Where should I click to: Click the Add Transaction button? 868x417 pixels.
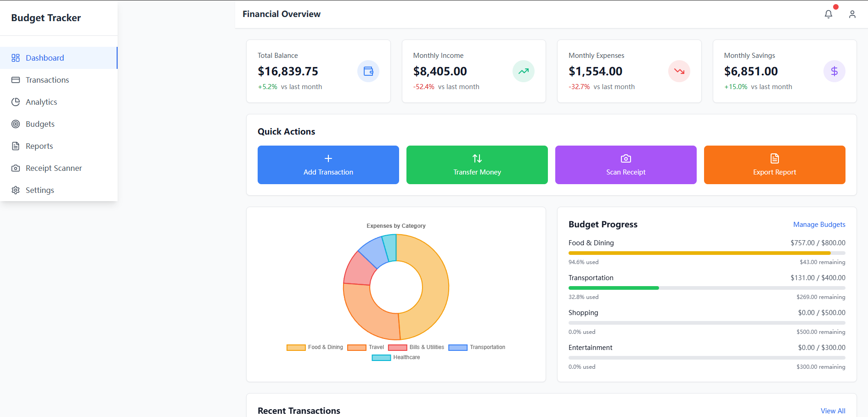[x=328, y=165]
